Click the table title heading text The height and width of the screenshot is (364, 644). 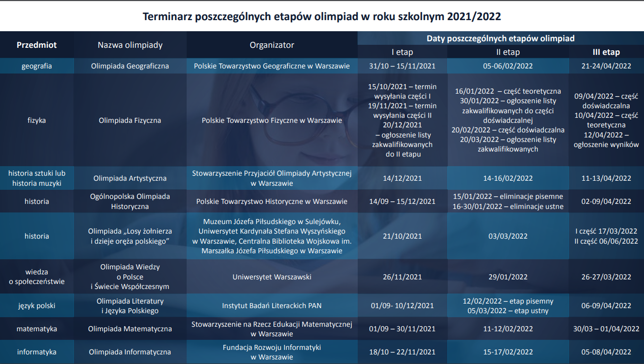[322, 16]
